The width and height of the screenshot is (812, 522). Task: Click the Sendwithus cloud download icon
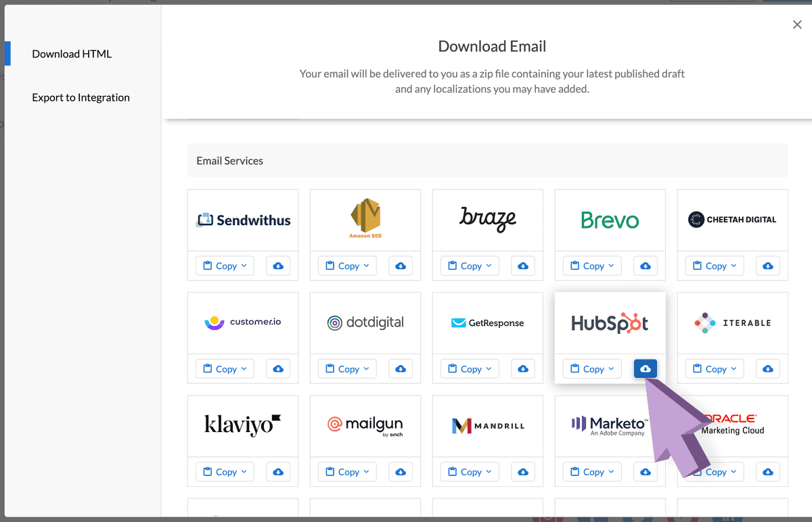pyautogui.click(x=278, y=266)
